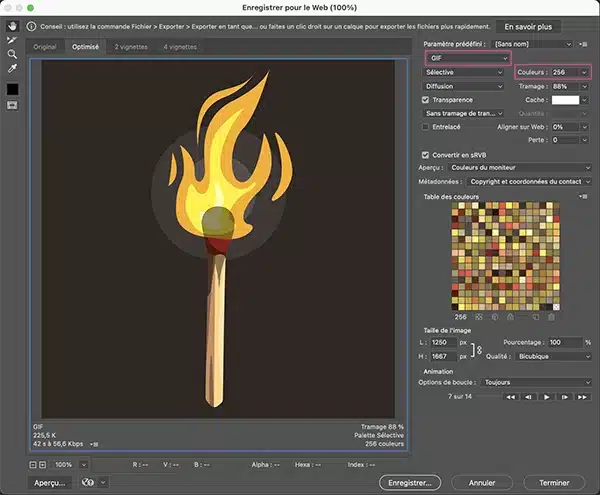Toggle slices visibility icon
The image size is (600, 495).
(x=12, y=105)
